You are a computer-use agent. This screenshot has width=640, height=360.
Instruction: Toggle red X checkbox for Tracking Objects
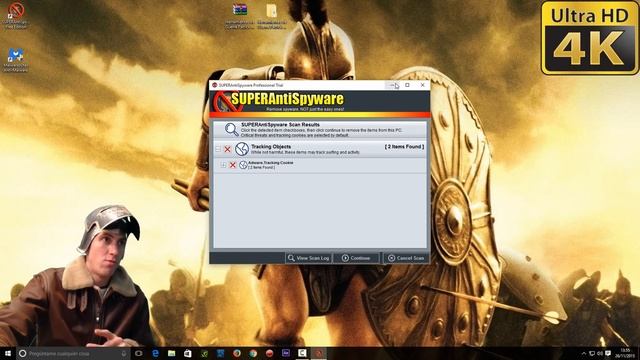click(227, 149)
